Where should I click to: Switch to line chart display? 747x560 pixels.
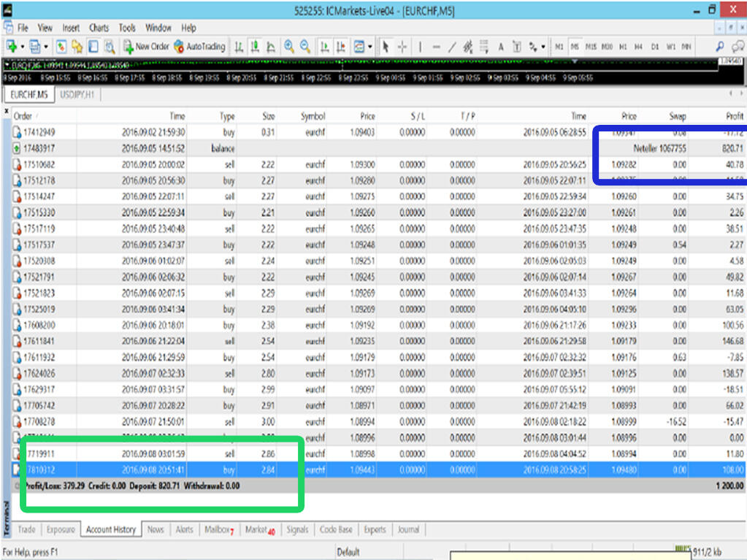tap(271, 47)
